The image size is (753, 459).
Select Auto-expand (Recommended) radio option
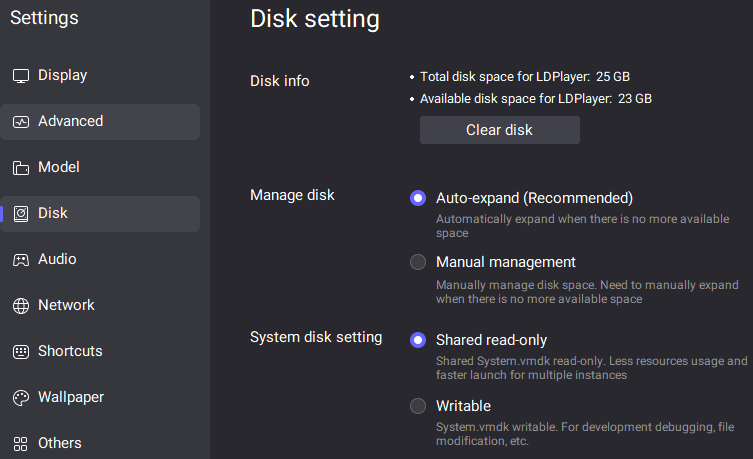click(418, 198)
